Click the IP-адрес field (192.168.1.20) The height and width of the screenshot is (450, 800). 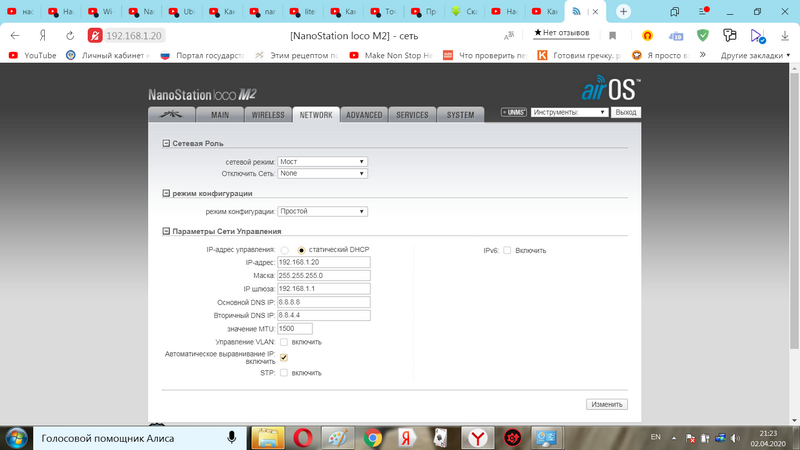pos(323,262)
